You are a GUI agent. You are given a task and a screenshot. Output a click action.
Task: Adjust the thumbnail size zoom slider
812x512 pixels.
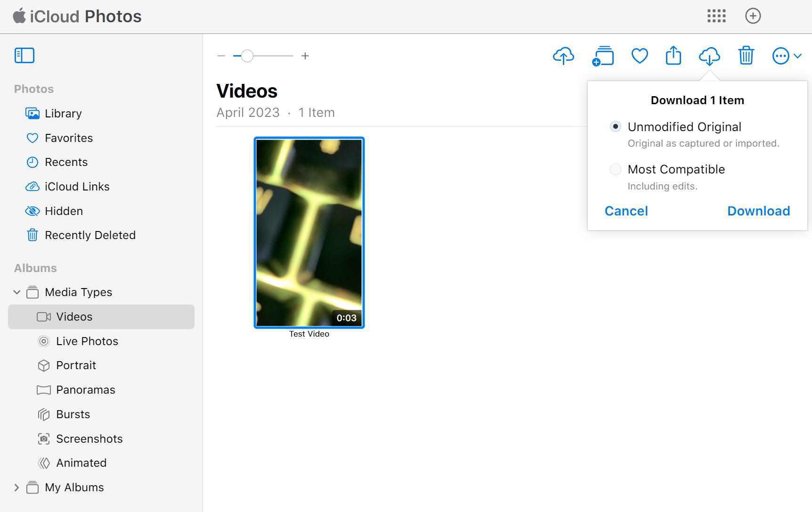(x=248, y=56)
